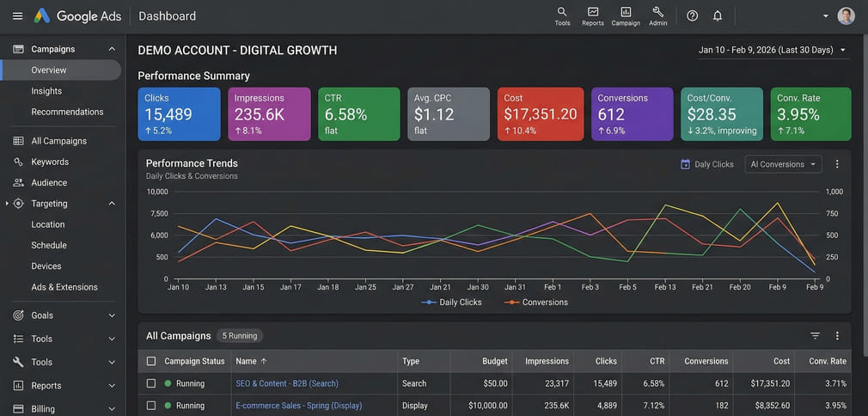Open the Help question mark icon
Screen dimensions: 868x416
click(693, 16)
